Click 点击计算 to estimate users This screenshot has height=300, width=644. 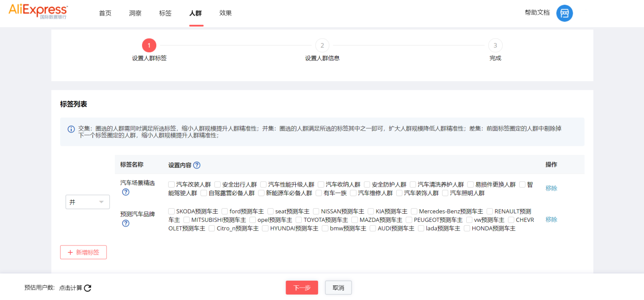pyautogui.click(x=70, y=288)
